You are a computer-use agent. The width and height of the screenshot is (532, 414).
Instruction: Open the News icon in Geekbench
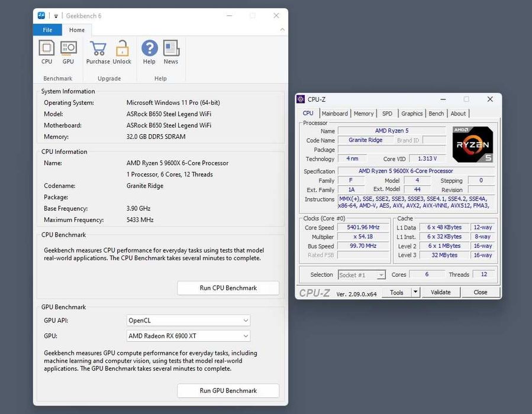[x=171, y=48]
